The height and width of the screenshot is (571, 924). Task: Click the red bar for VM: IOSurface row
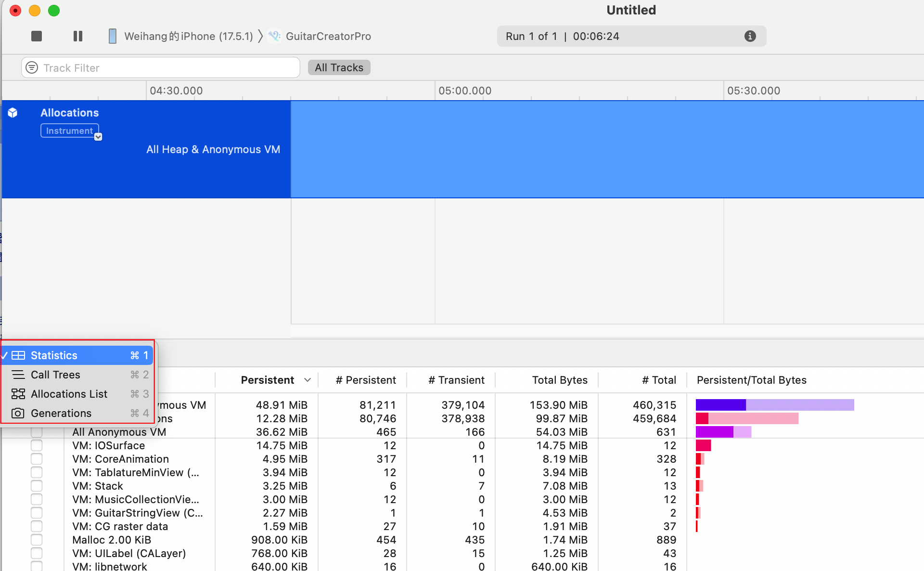(x=703, y=445)
